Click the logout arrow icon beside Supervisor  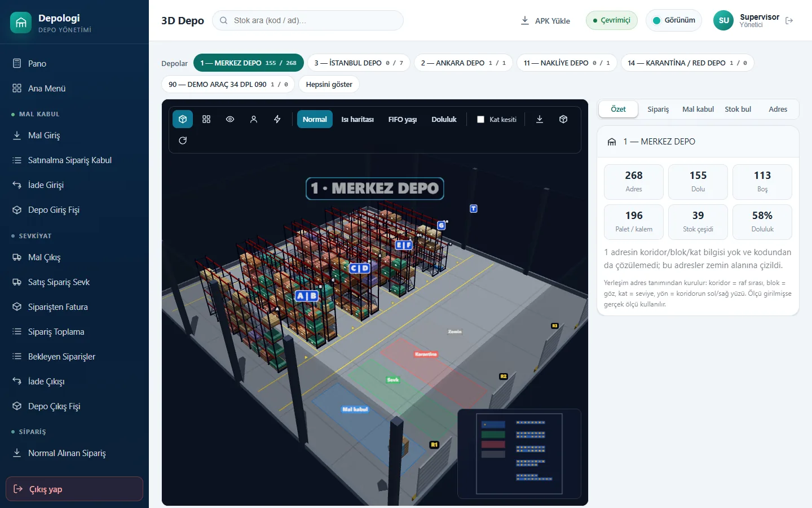(789, 20)
